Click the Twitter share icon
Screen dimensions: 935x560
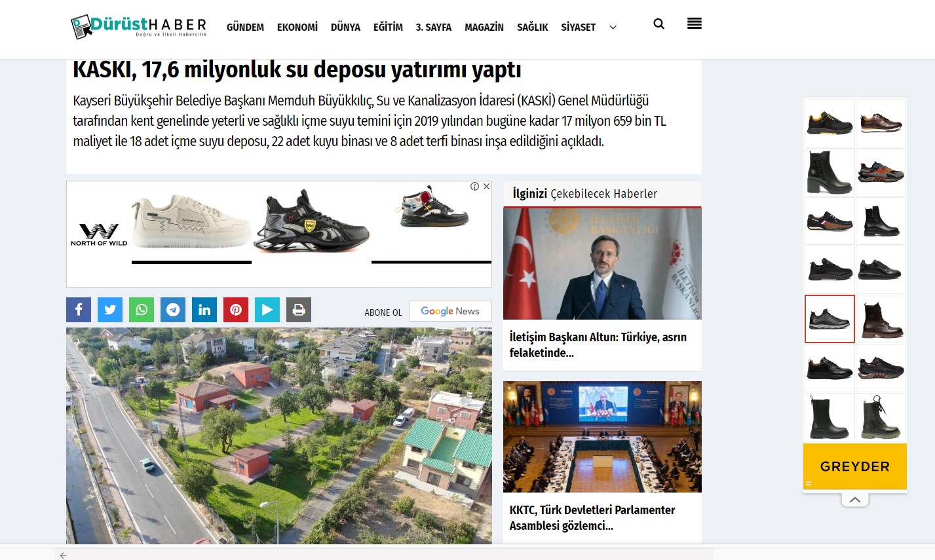(x=110, y=310)
